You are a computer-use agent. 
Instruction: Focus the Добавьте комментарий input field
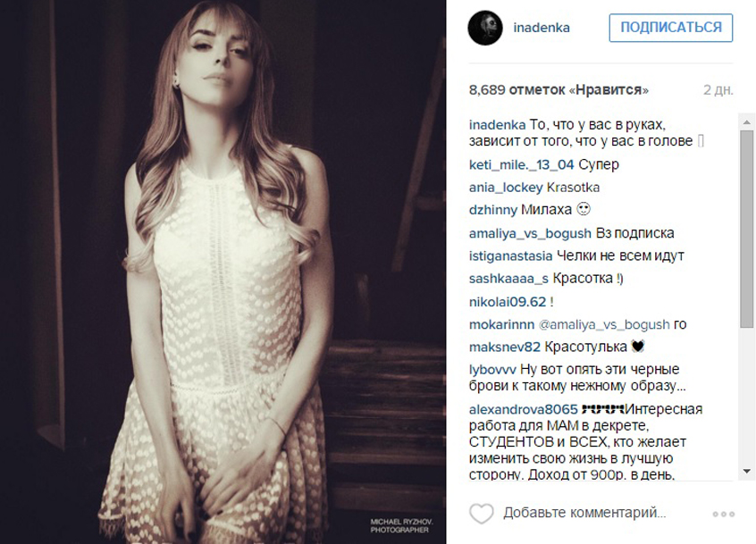[x=584, y=513]
